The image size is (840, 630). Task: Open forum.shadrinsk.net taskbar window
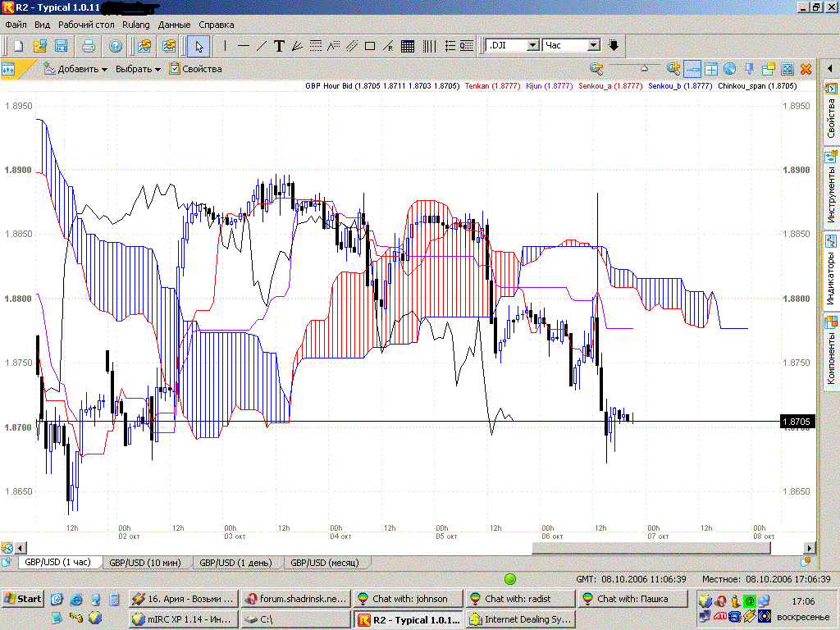(295, 599)
